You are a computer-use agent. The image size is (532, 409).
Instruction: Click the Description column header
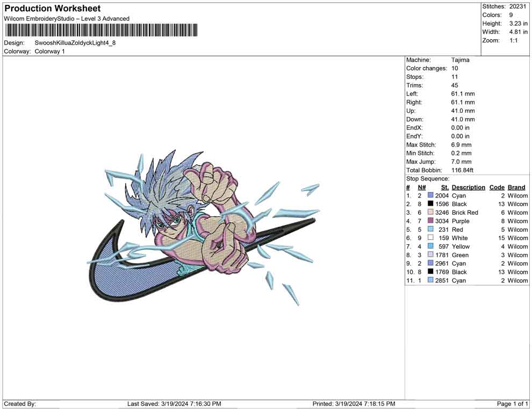[468, 187]
